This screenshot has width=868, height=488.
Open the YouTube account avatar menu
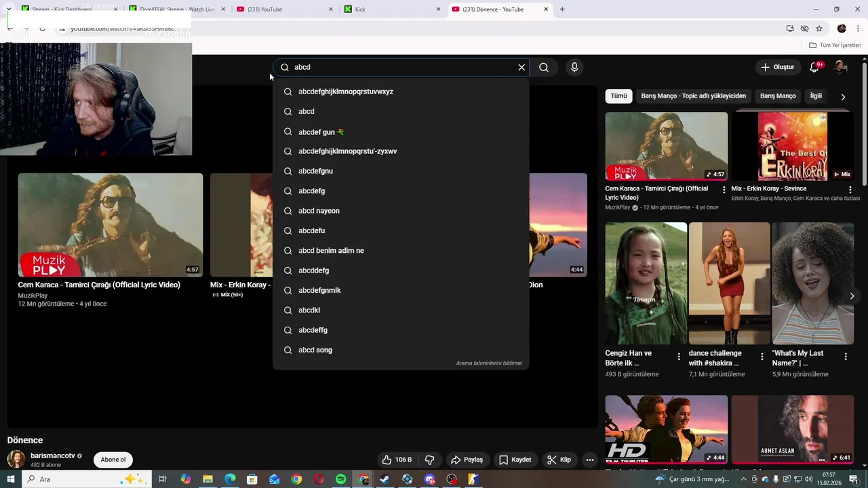point(841,67)
